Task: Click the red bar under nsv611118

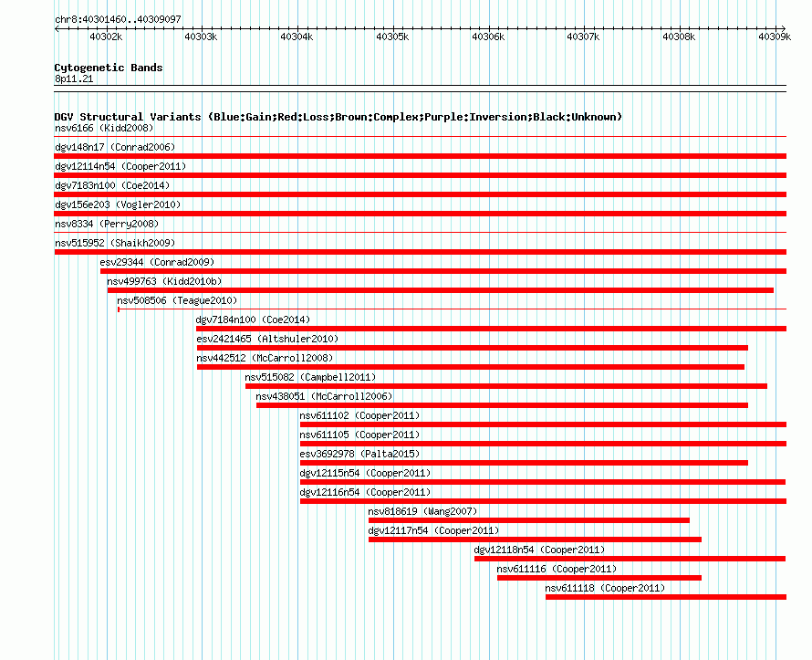Action: tap(665, 597)
